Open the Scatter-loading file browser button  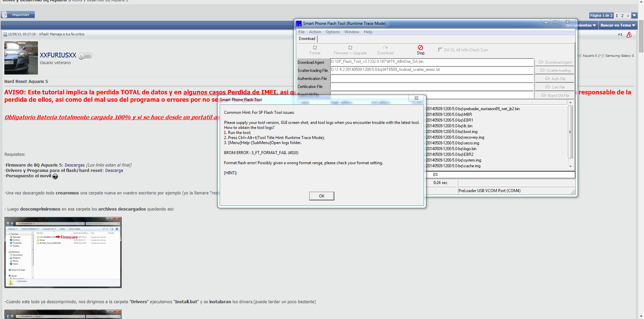(x=555, y=70)
